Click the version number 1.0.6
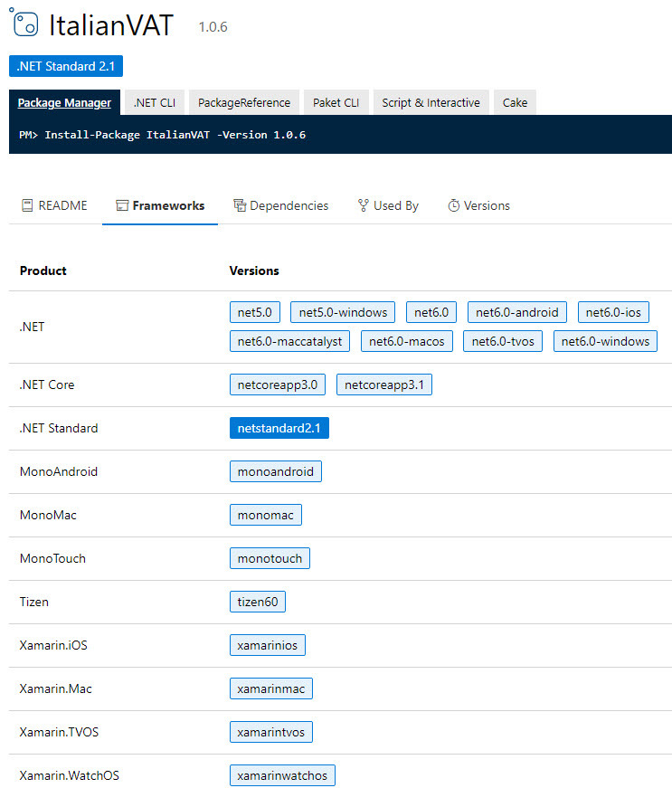The height and width of the screenshot is (788, 672). [213, 27]
